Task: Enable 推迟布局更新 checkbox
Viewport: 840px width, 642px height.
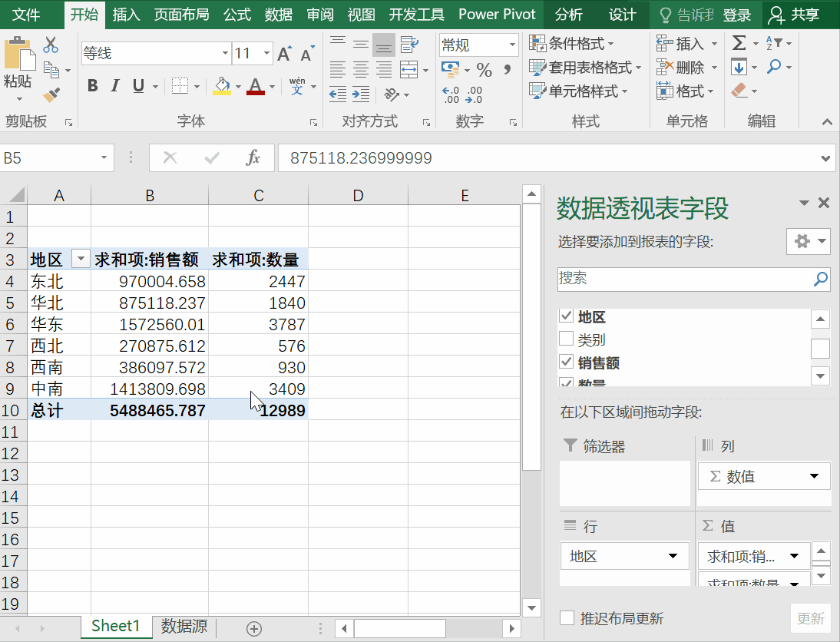Action: pos(567,618)
